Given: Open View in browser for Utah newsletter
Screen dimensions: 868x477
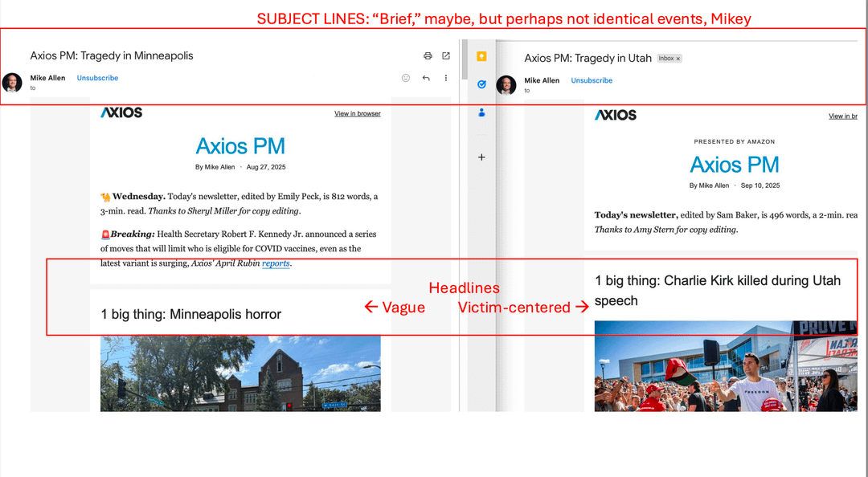Looking at the screenshot, I should click(842, 116).
